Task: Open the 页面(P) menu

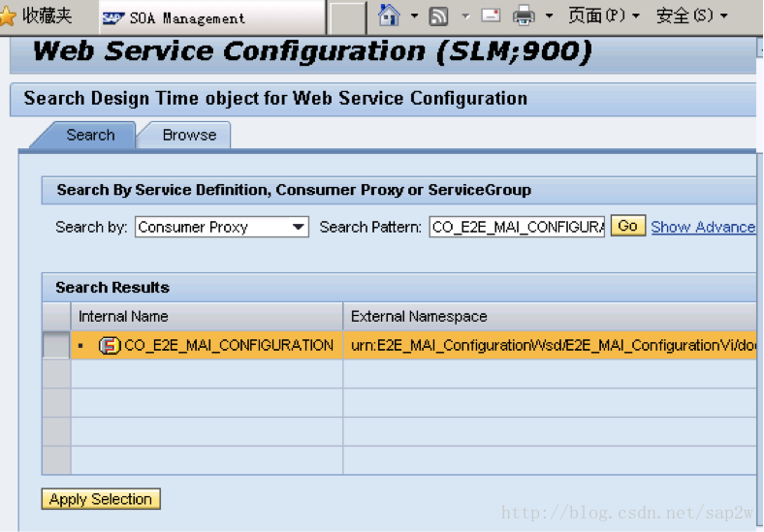Action: point(604,16)
